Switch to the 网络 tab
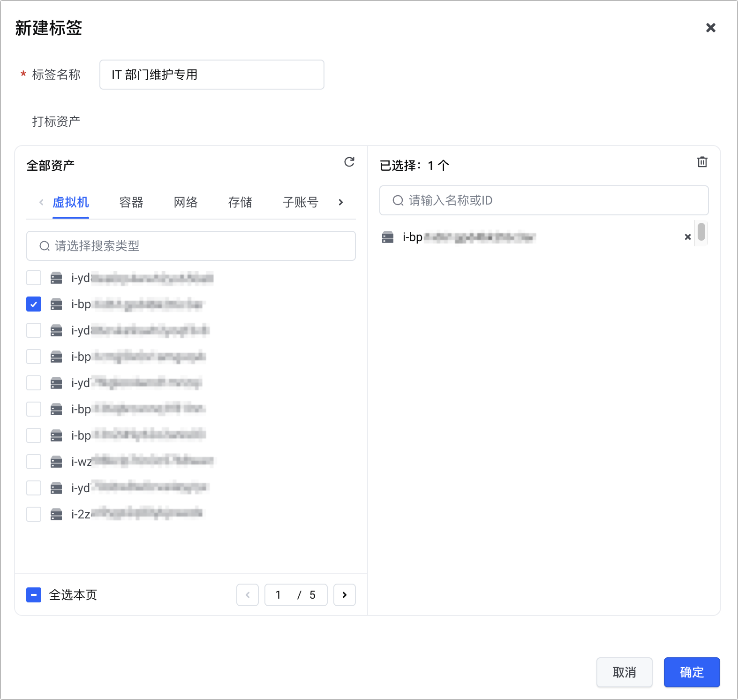738x700 pixels. click(186, 202)
